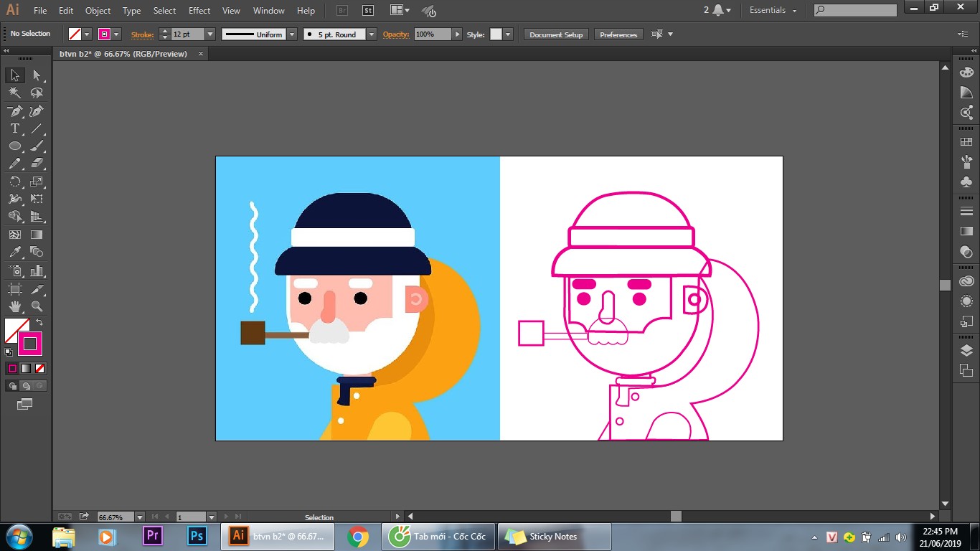Select the Zoom tool
Viewport: 980px width, 551px height.
[37, 306]
